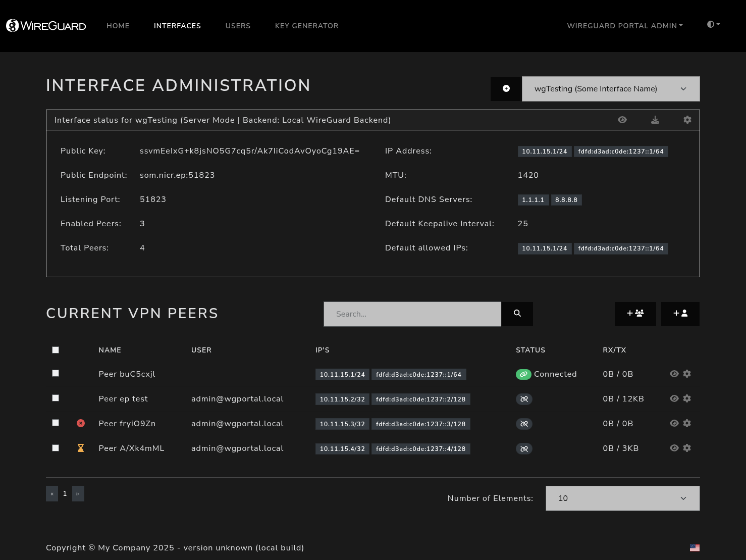Add multiple peers with group icon button
This screenshot has width=746, height=560.
point(635,314)
